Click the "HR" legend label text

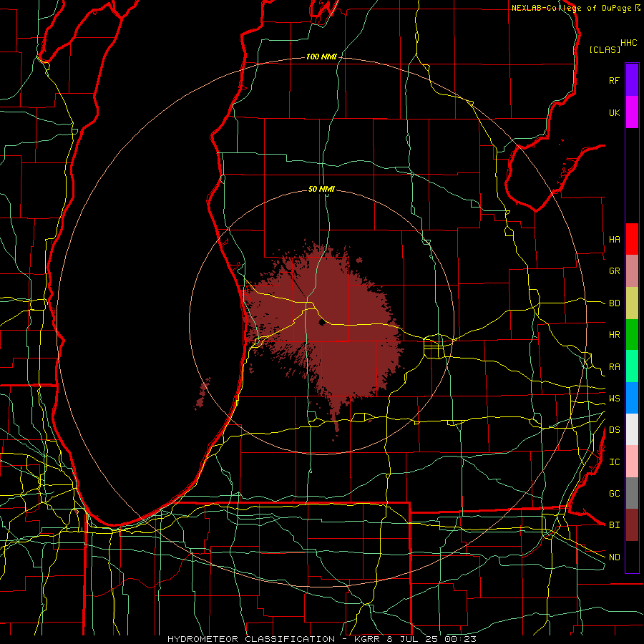[x=614, y=335]
